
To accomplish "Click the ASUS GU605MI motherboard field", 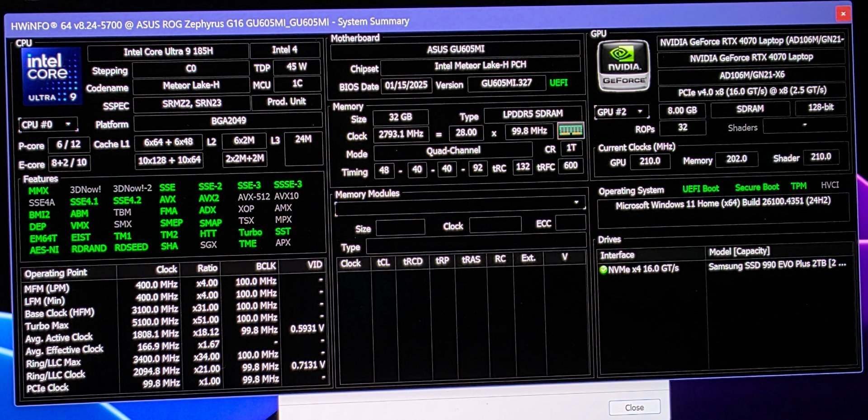I will coord(455,49).
